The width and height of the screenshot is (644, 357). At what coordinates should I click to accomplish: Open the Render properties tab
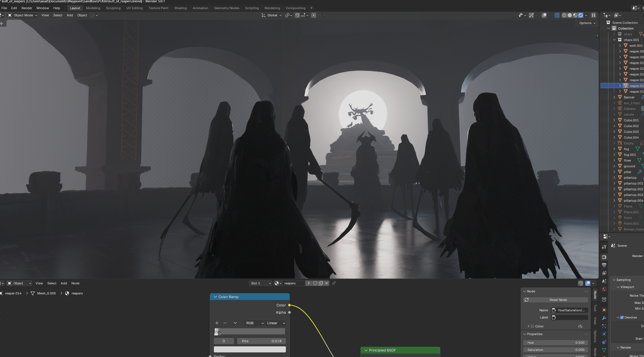[604, 257]
